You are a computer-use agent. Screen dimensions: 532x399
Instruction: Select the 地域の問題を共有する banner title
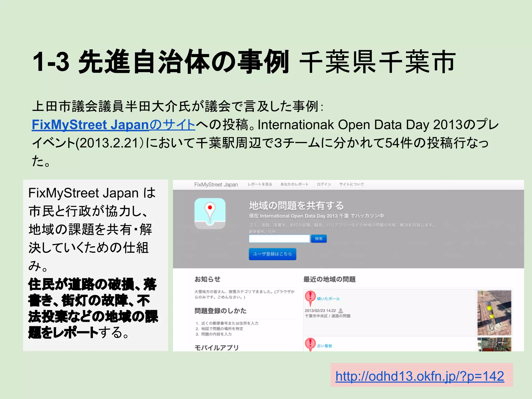[296, 205]
